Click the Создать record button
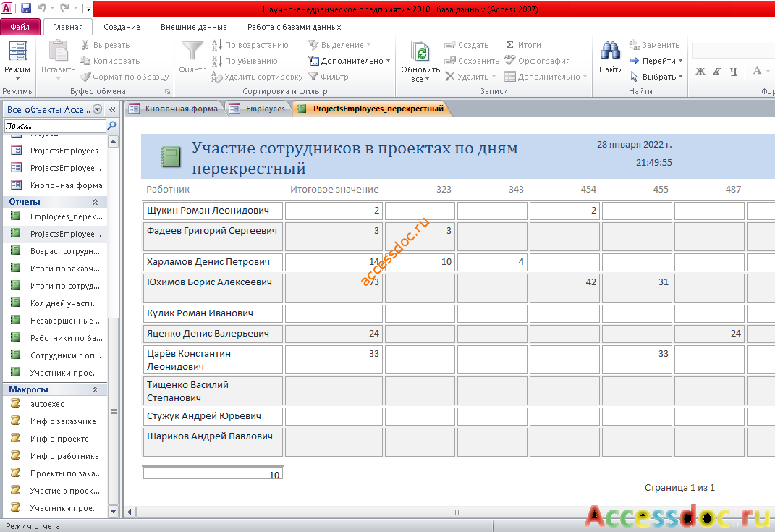This screenshot has height=532, width=775. (466, 45)
